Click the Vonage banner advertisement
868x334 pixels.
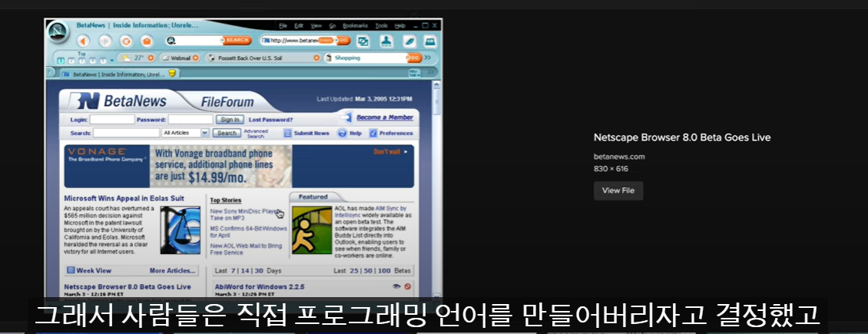(x=239, y=167)
